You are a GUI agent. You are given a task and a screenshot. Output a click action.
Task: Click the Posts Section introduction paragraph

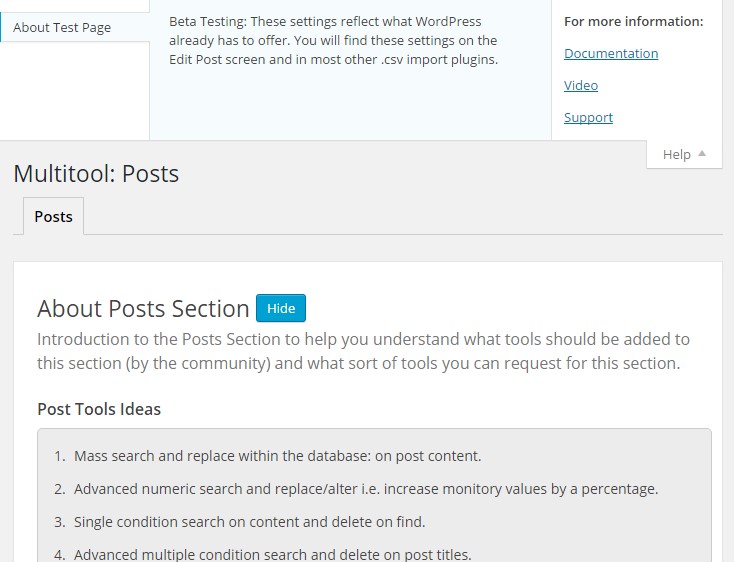click(363, 351)
